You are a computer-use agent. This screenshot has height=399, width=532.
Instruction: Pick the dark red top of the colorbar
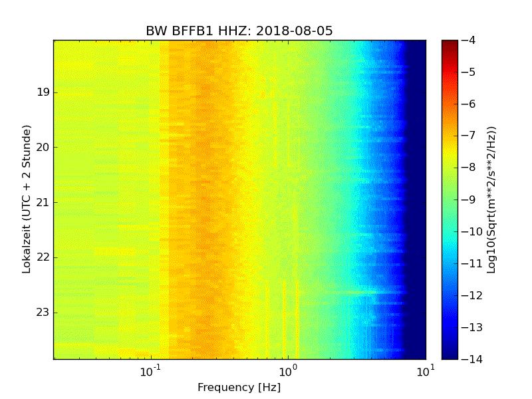[x=450, y=43]
